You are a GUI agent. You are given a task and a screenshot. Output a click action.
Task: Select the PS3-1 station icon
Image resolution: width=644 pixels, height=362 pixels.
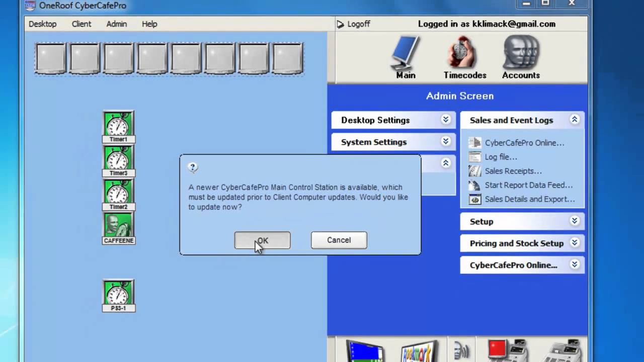point(119,296)
